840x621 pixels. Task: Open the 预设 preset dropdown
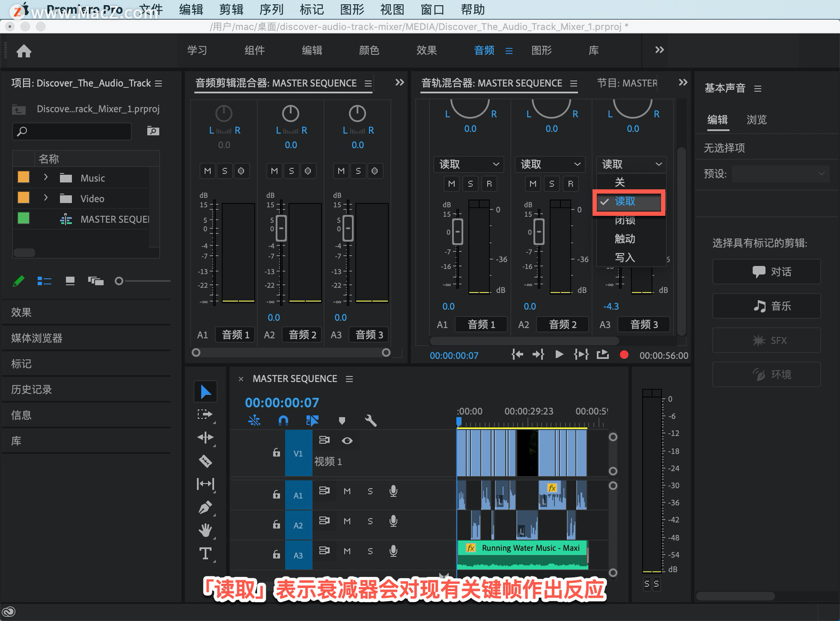(780, 174)
